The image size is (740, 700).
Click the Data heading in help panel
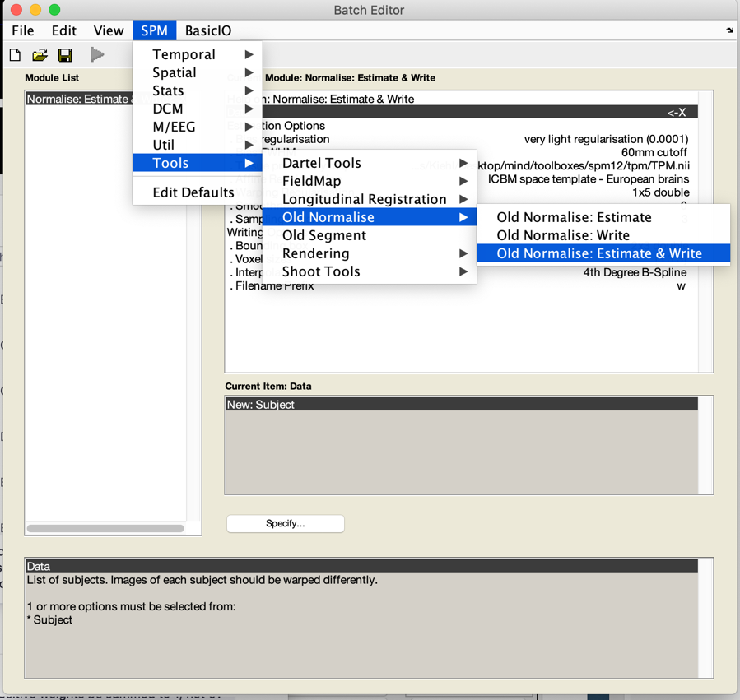pyautogui.click(x=362, y=567)
